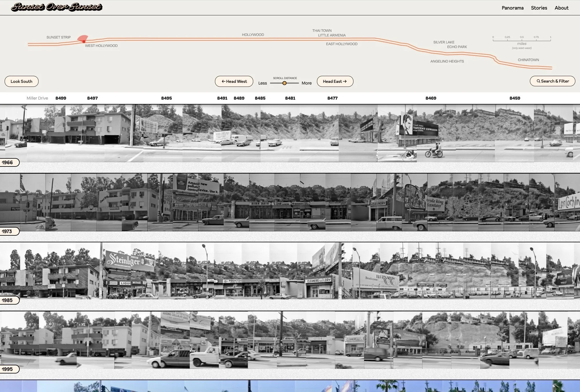The height and width of the screenshot is (392, 580).
Task: Open the Stories section
Action: (539, 8)
